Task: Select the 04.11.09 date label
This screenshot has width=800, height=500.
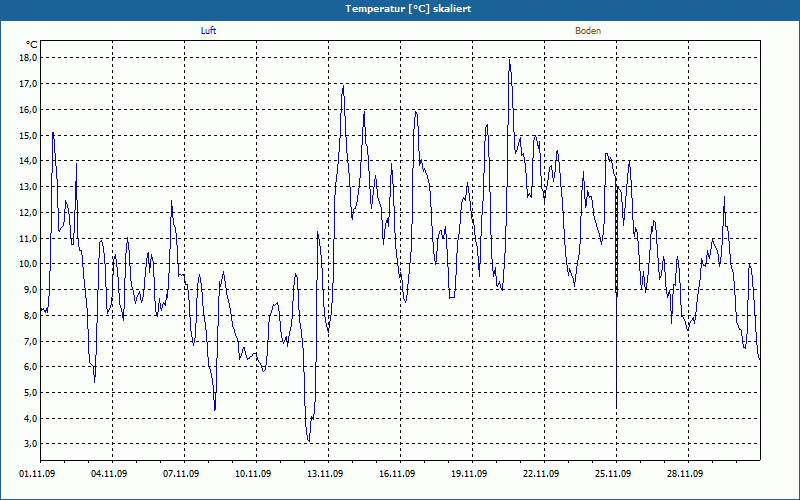Action: pos(109,474)
